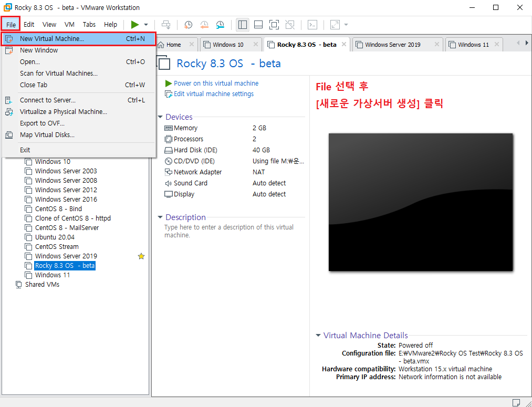This screenshot has width=532, height=407.
Task: Select the Sound Card device
Action: pos(234,183)
